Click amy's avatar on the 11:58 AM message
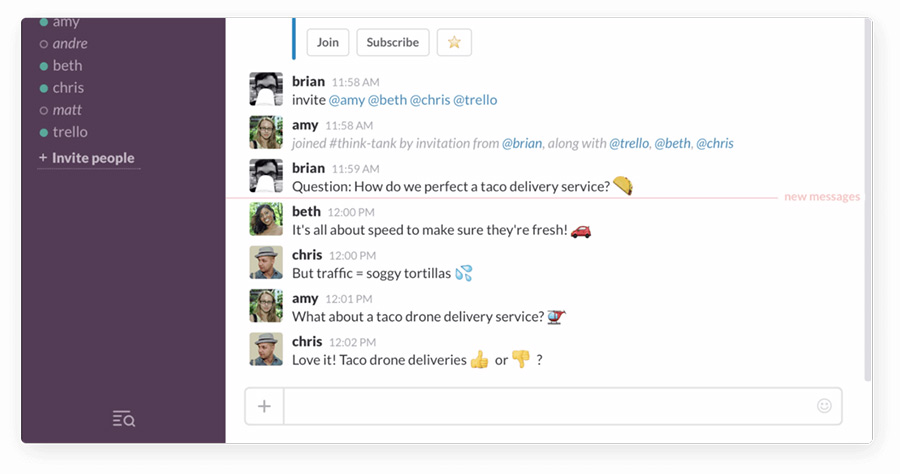The width and height of the screenshot is (900, 474). [266, 133]
